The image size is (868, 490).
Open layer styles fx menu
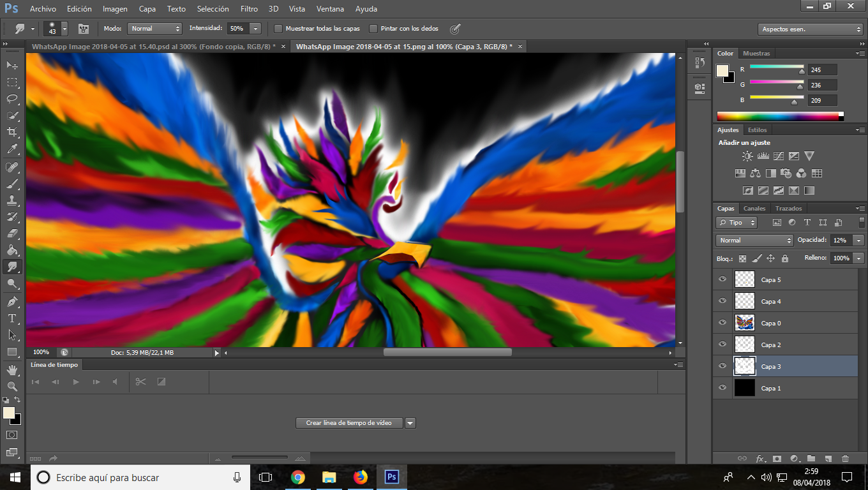760,458
